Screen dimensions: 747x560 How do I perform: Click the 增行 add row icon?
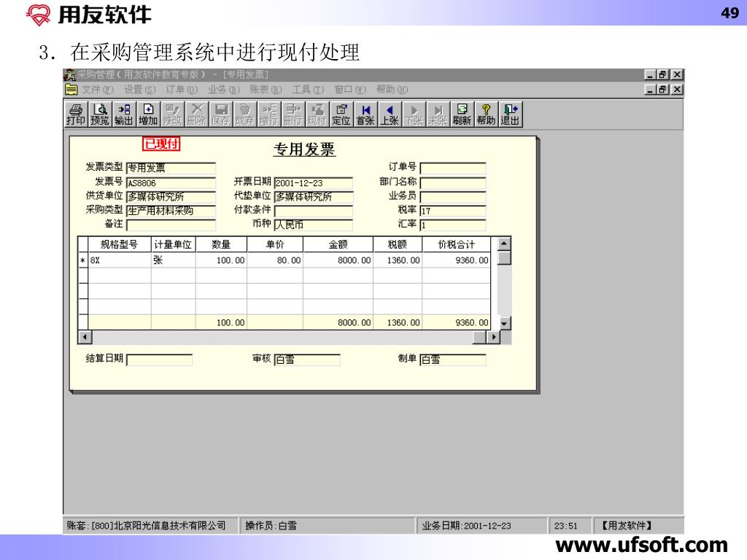coord(268,114)
